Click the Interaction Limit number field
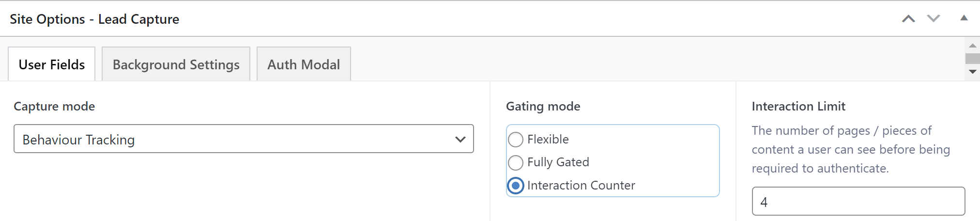Screen dimensions: 980x221 tap(858, 201)
